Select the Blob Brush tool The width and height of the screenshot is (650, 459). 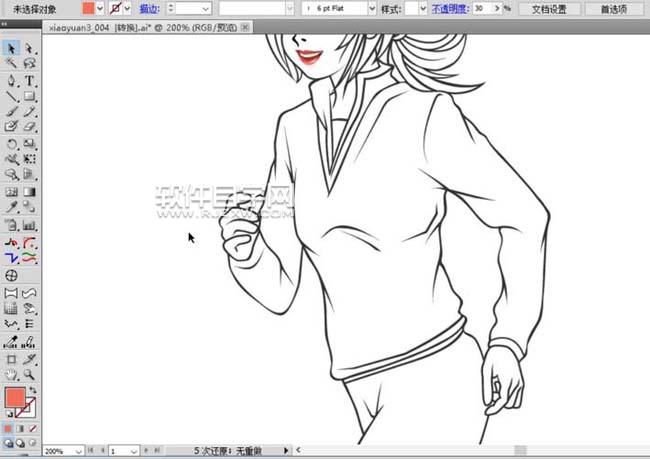tap(11, 126)
